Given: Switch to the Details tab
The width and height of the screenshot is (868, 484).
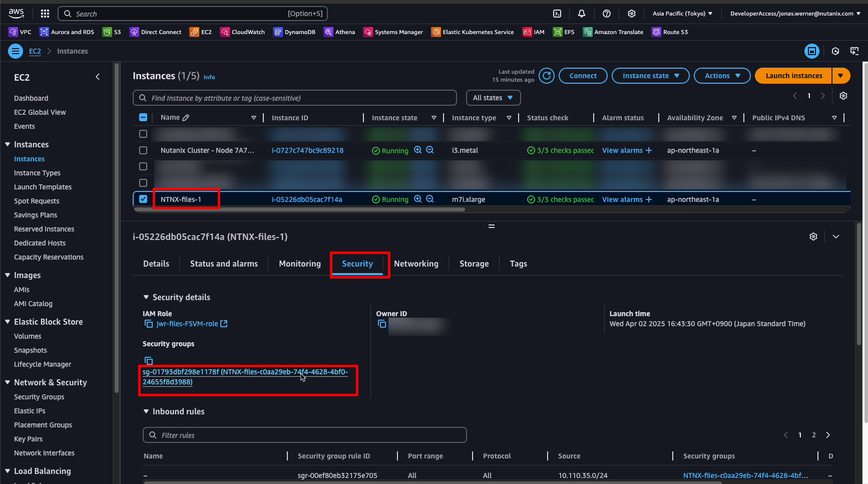Looking at the screenshot, I should pos(156,264).
